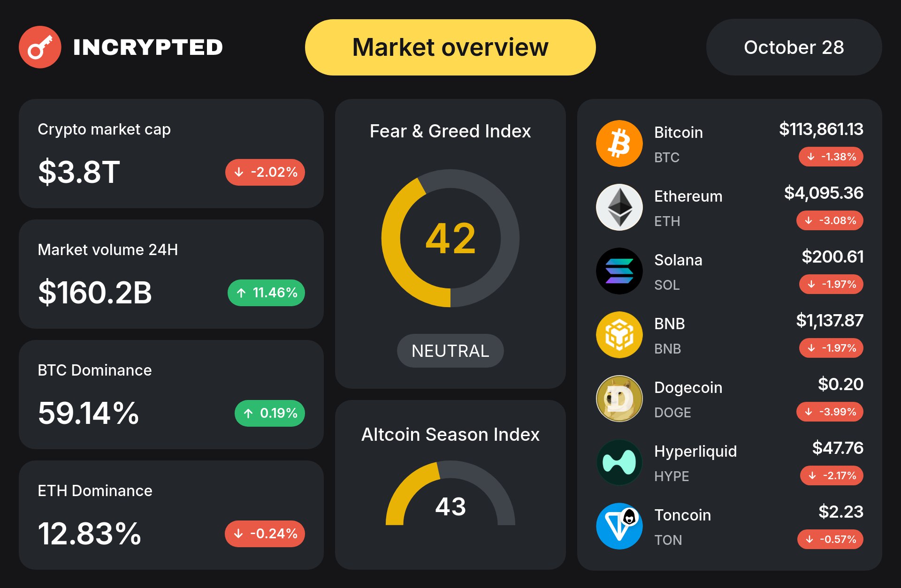Click the Bitcoin coin icon

(619, 143)
